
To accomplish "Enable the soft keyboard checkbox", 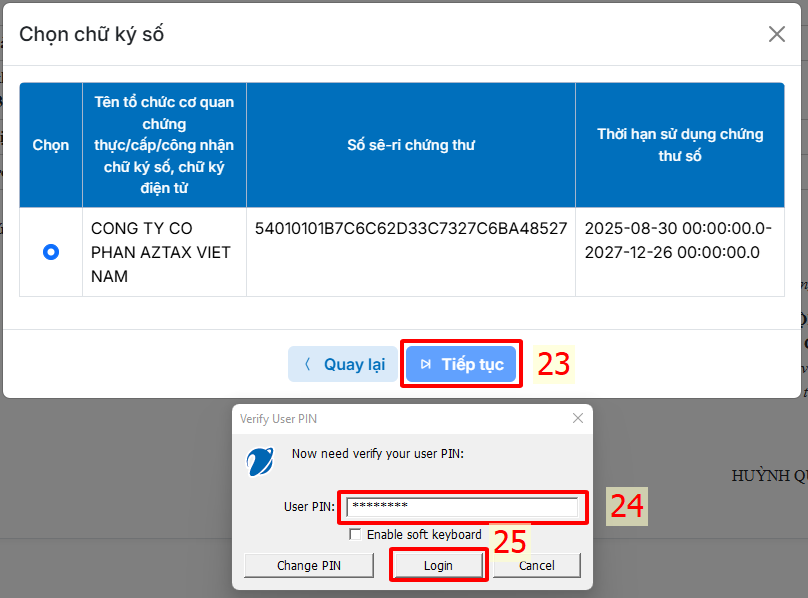I will tap(355, 535).
